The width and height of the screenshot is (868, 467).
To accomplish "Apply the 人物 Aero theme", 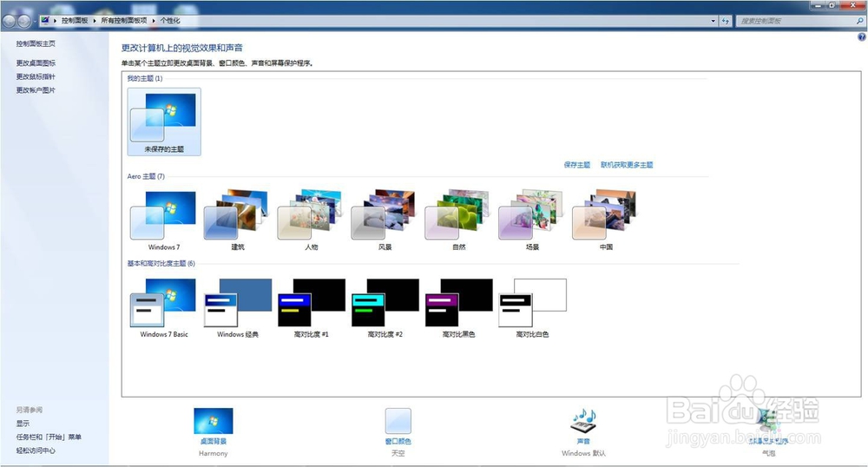I will pos(311,220).
